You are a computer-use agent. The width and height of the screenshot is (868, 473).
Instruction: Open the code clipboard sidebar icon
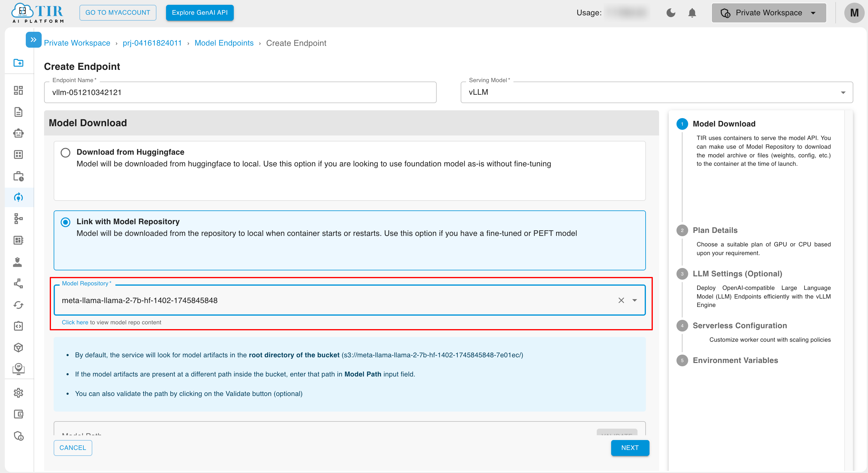[19, 326]
